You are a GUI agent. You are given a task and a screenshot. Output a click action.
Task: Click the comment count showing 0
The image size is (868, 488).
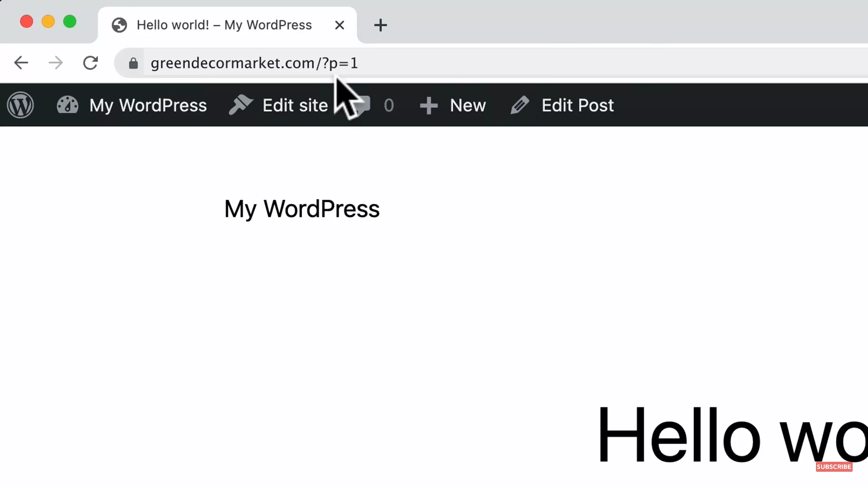coord(389,105)
